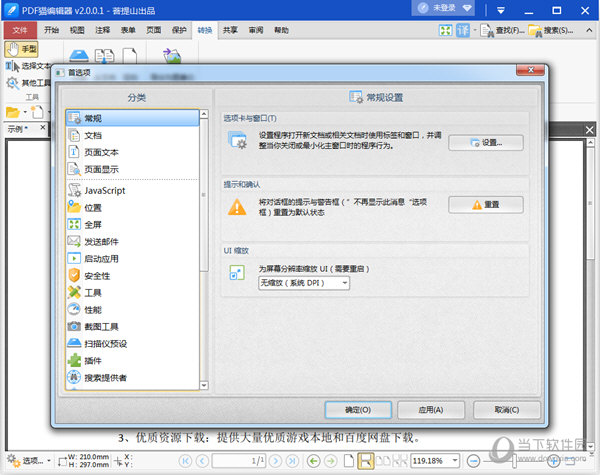Viewport: 600px width, 475px height.
Task: Open the 工具 tools category
Action: coord(74,292)
